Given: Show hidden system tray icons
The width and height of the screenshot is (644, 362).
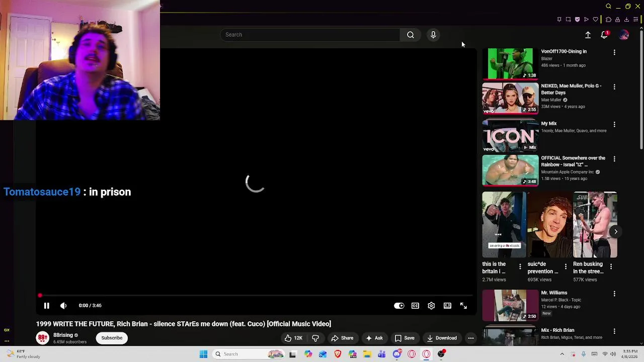Looking at the screenshot, I should coord(562,354).
